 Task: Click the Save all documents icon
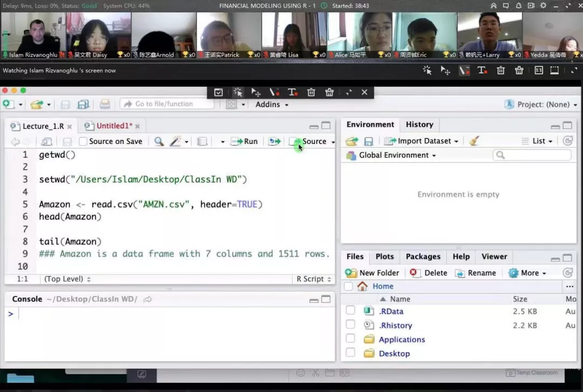(x=83, y=105)
